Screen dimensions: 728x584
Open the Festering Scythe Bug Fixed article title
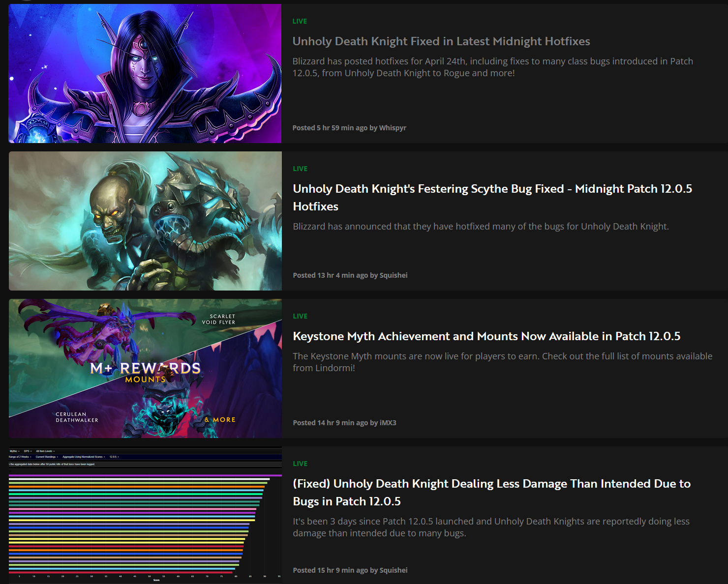[x=492, y=198]
